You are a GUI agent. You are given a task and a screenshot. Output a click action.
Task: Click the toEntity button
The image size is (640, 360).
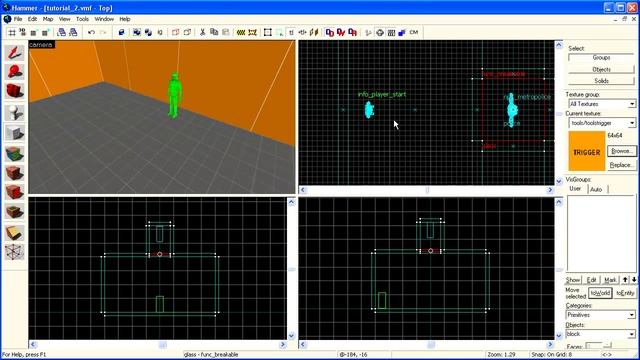pyautogui.click(x=624, y=293)
